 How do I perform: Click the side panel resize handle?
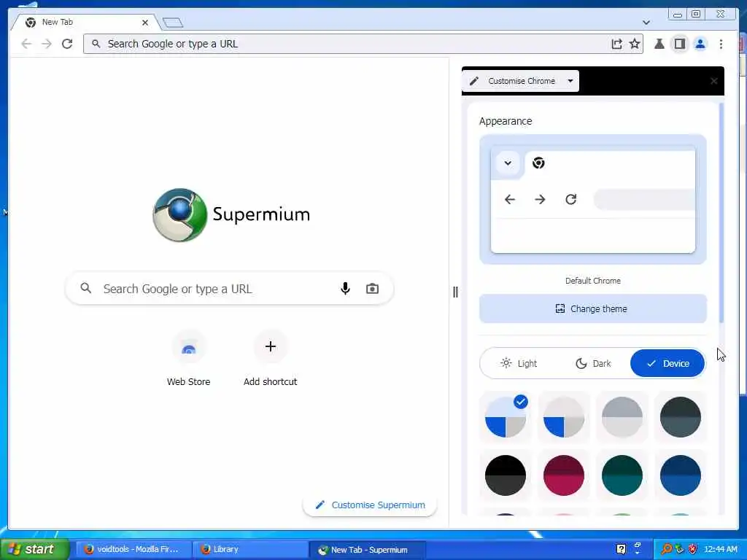pos(455,292)
